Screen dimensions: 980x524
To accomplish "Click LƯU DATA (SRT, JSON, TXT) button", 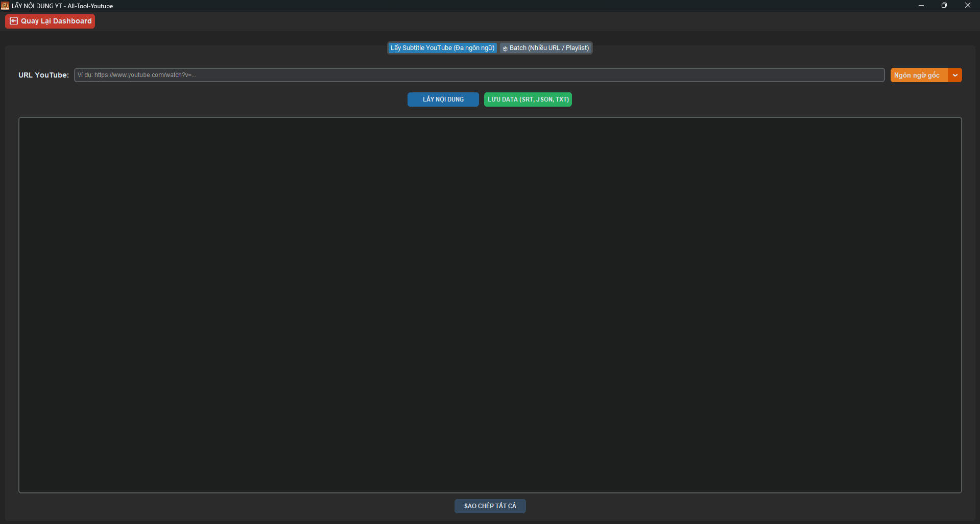I will click(528, 99).
